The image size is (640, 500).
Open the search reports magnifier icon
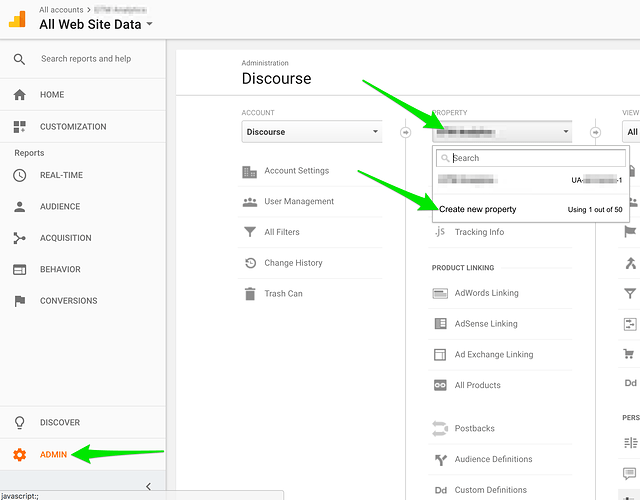coord(19,59)
